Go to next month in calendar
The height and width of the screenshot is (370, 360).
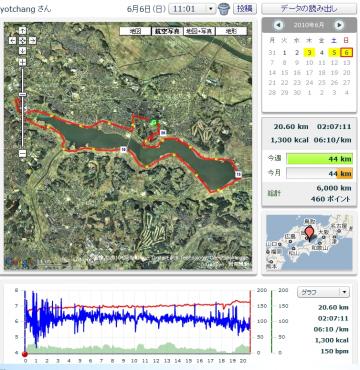click(x=339, y=25)
